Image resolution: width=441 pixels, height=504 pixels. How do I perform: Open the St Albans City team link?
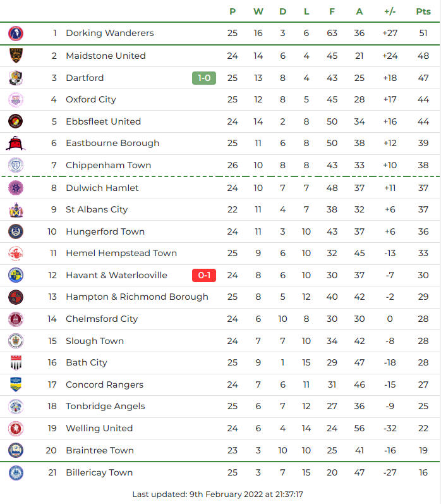click(97, 209)
